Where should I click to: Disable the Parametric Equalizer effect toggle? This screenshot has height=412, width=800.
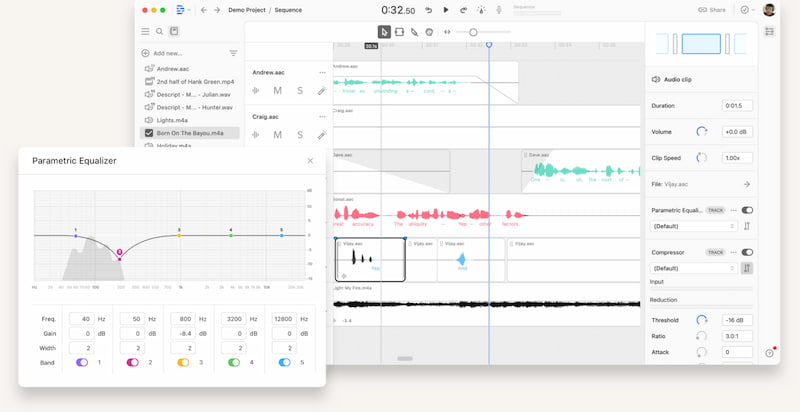pos(747,210)
